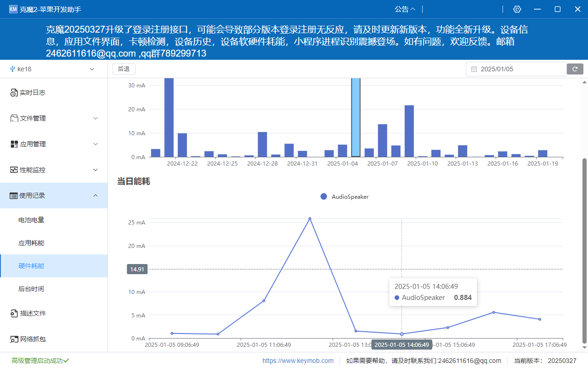Click the 2024-12-22 bar chart axis label

click(x=182, y=164)
